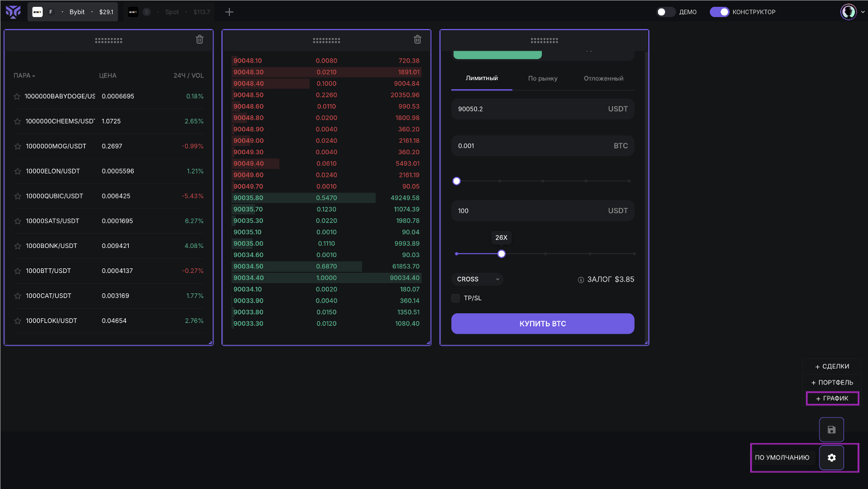Click the 26X leverage slider handle

(501, 254)
